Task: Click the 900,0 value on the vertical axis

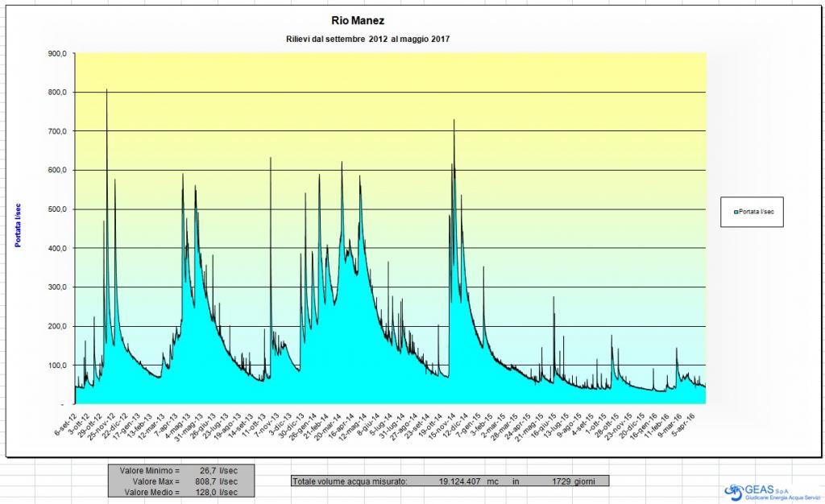Action: click(x=56, y=54)
